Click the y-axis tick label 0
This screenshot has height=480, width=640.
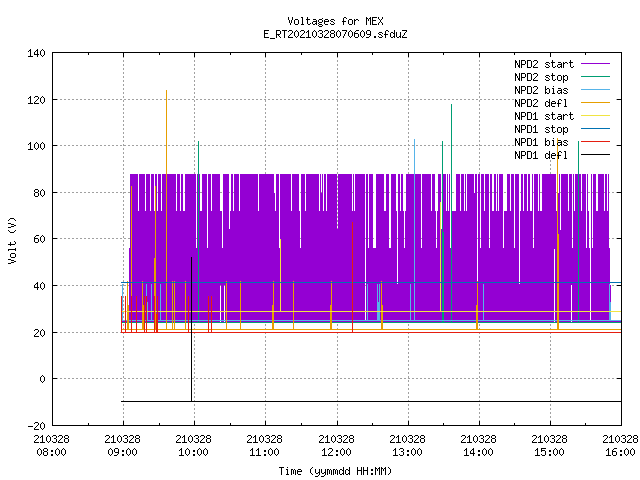click(x=42, y=379)
